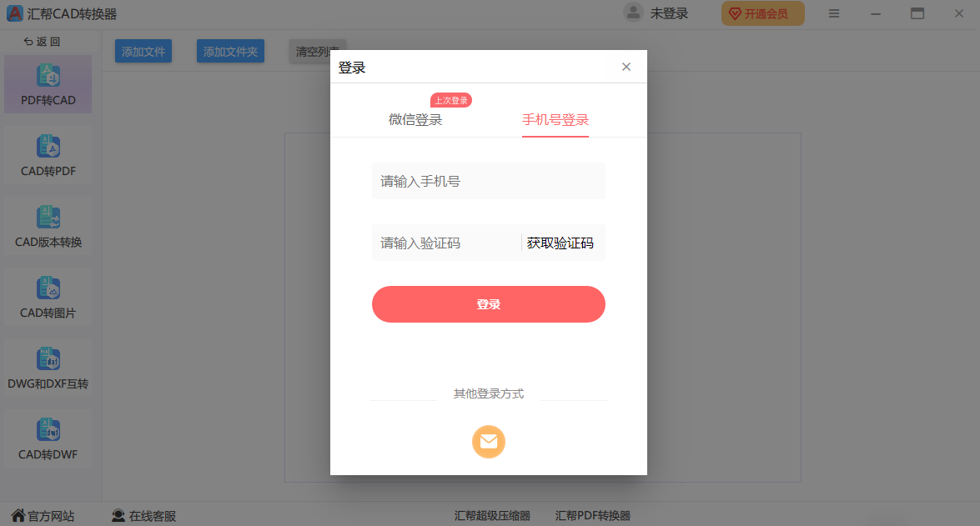Close the 登录 dialog

pos(626,67)
